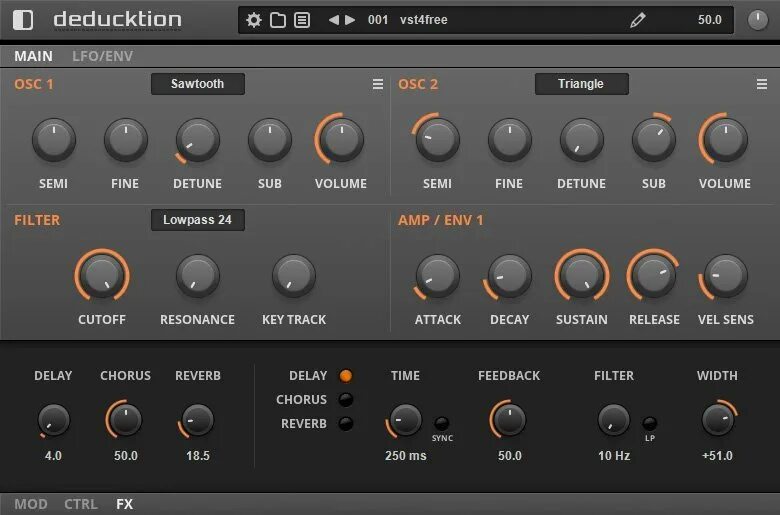The height and width of the screenshot is (515, 780).
Task: Open the OSC 1 hamburger menu
Action: click(x=378, y=84)
